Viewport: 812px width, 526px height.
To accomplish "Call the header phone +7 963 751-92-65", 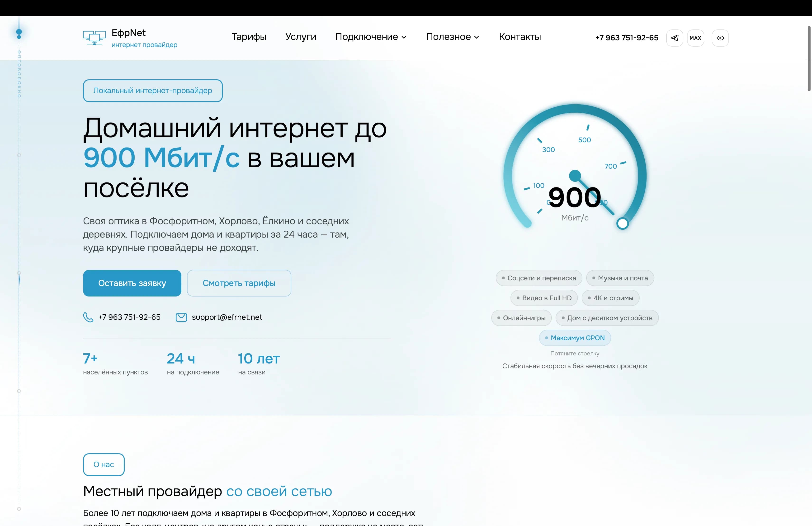I will click(627, 38).
